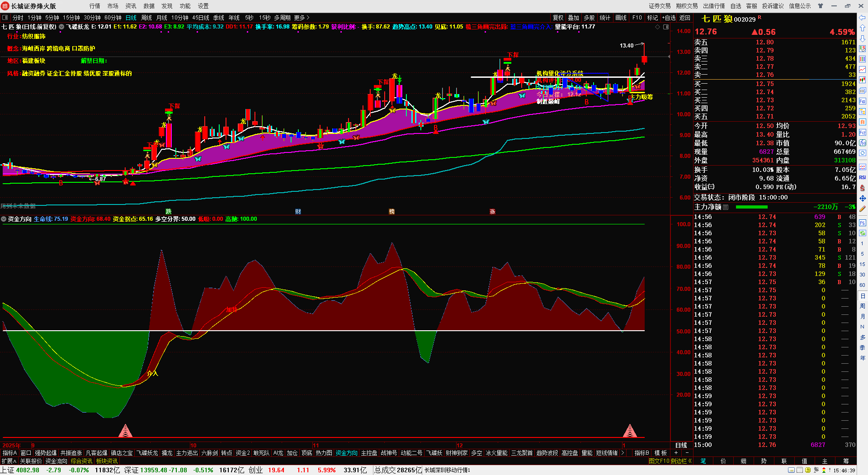
Task: Click the skin (shirt) icon in title bar
Action: [821, 6]
